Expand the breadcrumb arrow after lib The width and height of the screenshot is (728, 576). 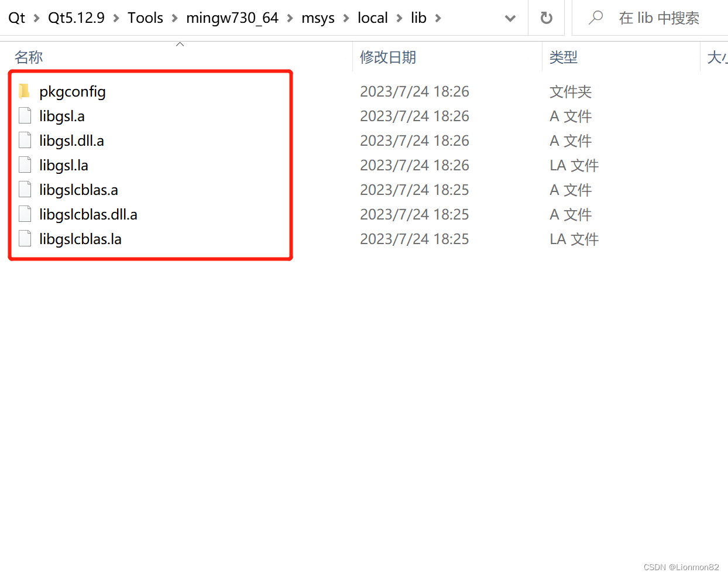pos(438,18)
